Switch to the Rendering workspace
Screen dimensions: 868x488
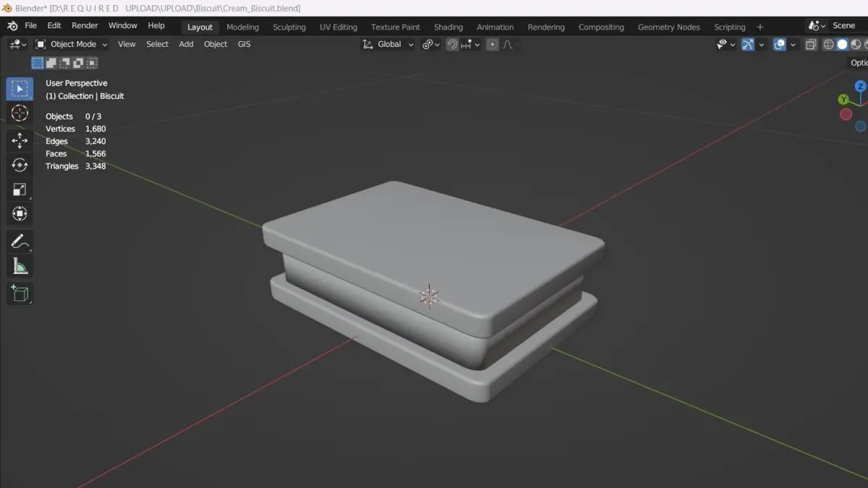pos(546,27)
